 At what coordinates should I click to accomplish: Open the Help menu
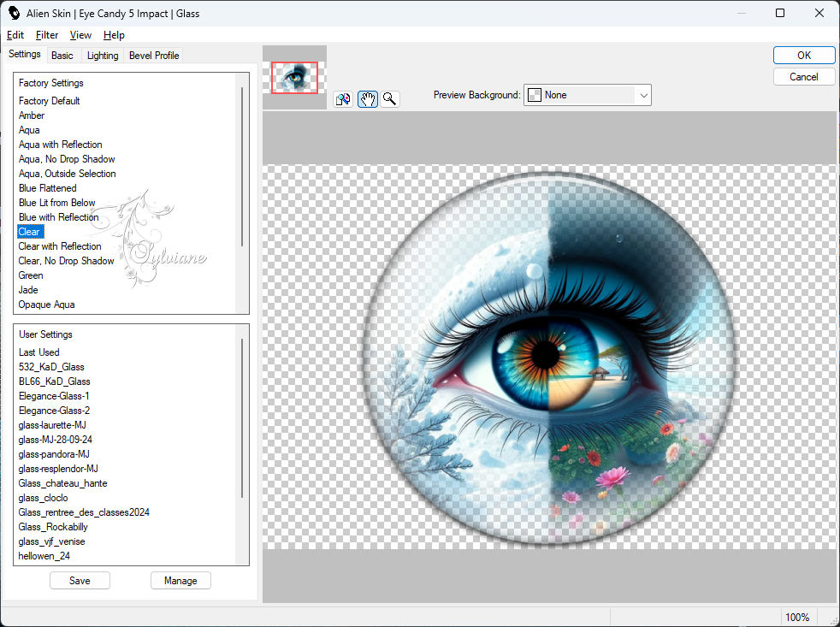coord(114,35)
